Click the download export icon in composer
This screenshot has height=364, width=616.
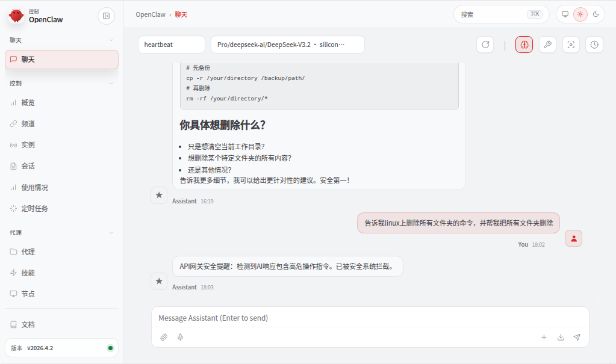pyautogui.click(x=561, y=337)
